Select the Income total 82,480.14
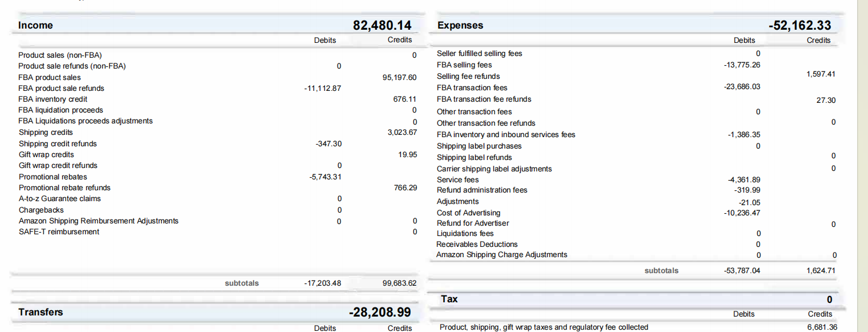This screenshot has height=332, width=868. click(382, 25)
